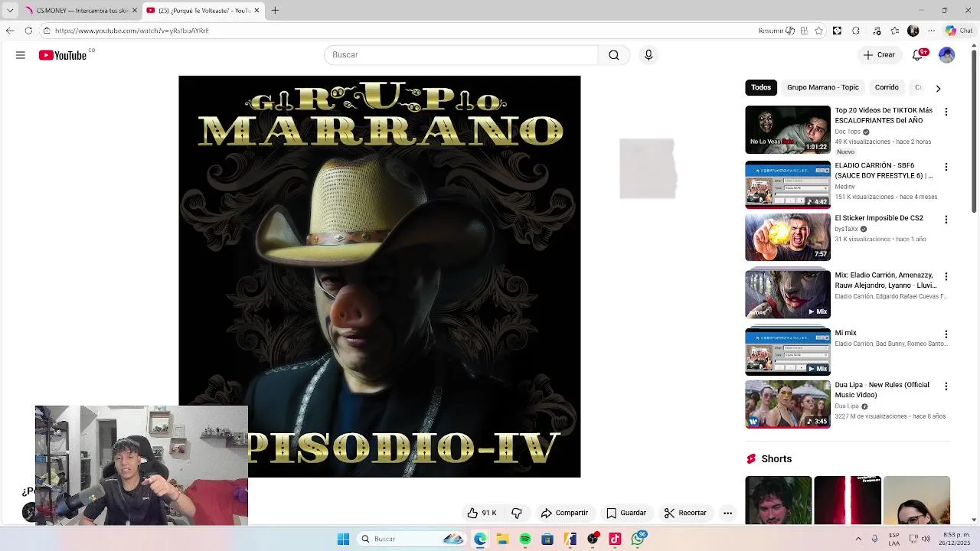Screen dimensions: 980x551
Task: Open options for Top 20 Videos De TIKTOK
Action: 946,112
